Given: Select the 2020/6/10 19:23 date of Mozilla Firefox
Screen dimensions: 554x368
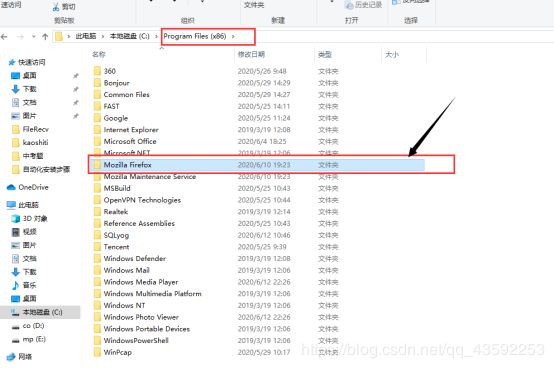Looking at the screenshot, I should click(x=264, y=165).
